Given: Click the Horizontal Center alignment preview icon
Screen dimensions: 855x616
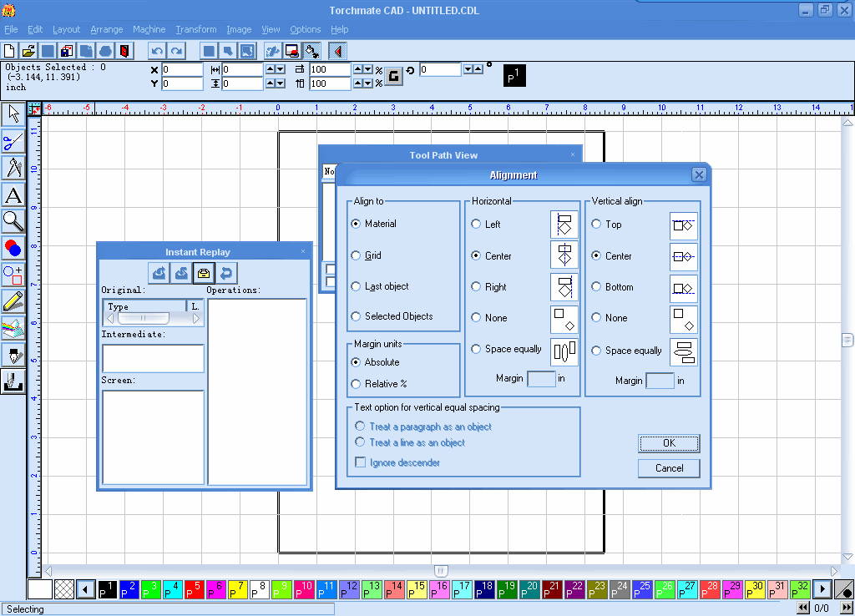Looking at the screenshot, I should click(x=564, y=255).
